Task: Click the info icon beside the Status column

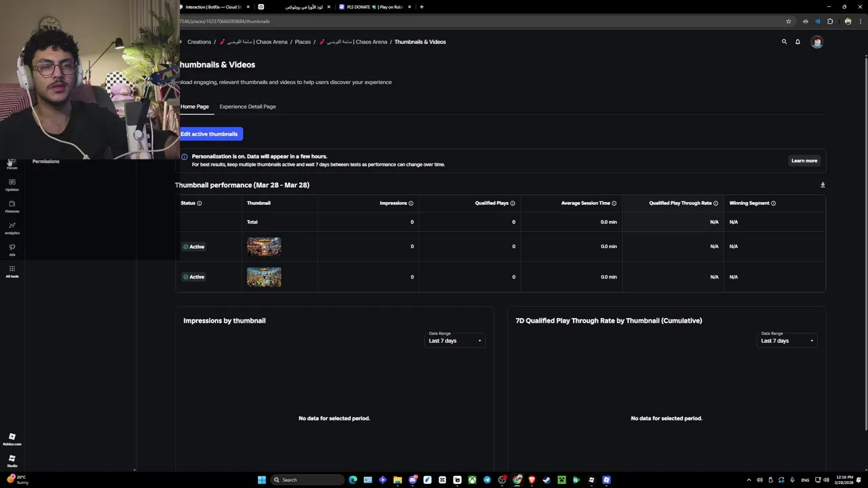Action: click(199, 203)
